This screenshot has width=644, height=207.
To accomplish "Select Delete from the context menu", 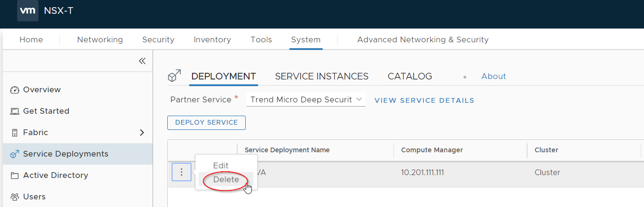I will 226,180.
